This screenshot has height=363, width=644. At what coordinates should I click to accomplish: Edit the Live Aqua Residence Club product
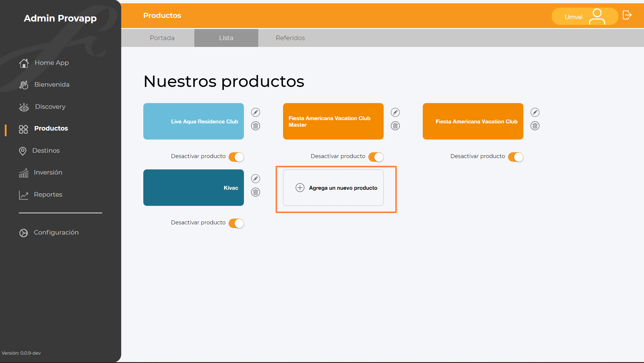[x=256, y=112]
